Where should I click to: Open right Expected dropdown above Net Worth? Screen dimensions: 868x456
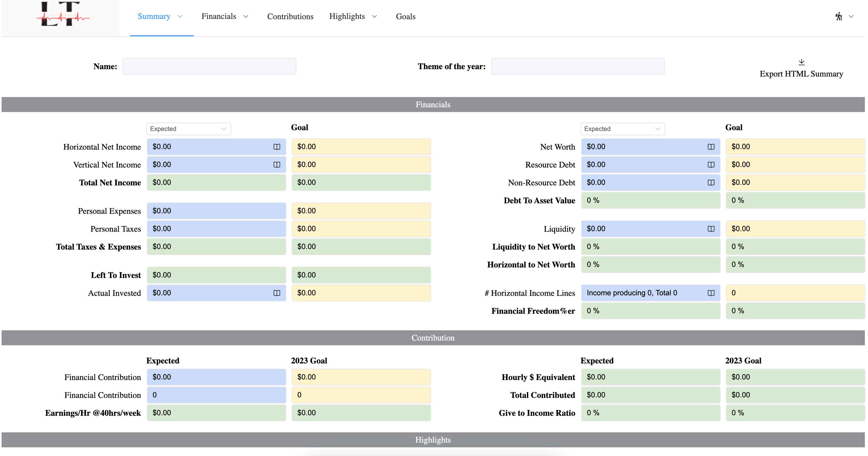coord(622,129)
